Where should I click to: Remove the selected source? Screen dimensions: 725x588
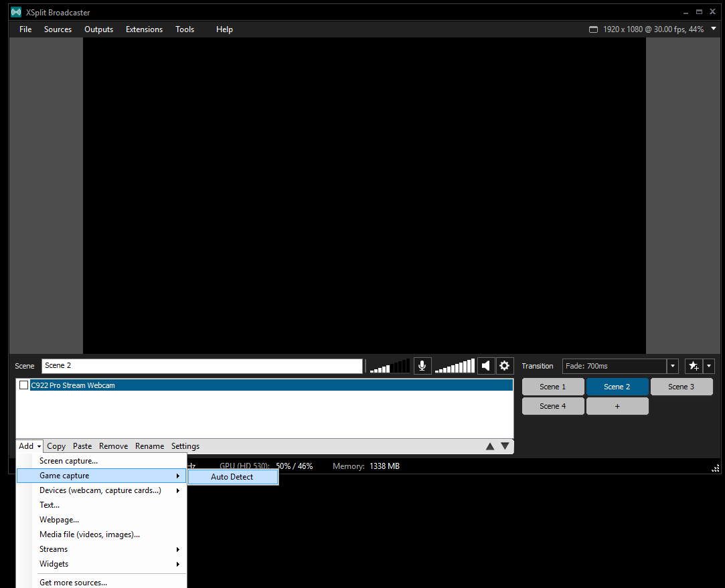coord(113,446)
